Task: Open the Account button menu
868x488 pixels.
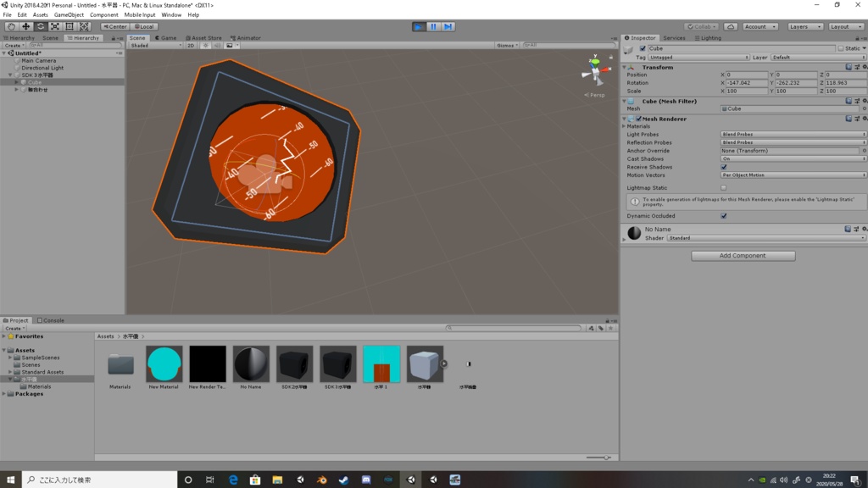Action: point(759,26)
